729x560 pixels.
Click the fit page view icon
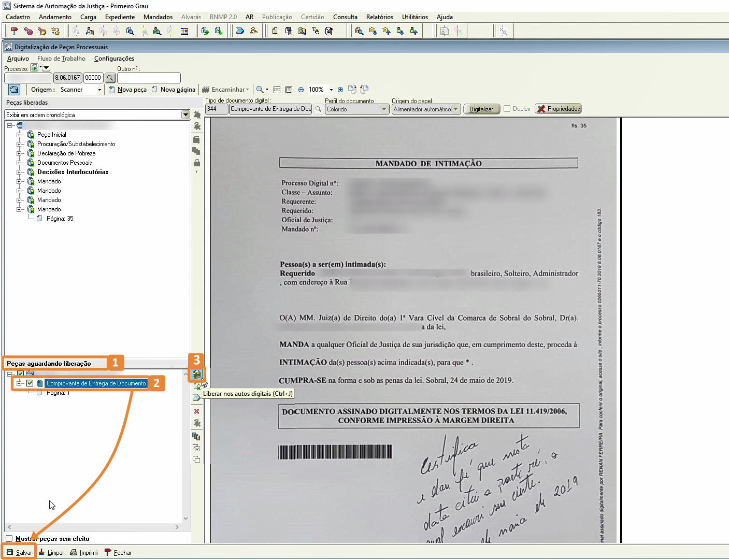click(x=289, y=90)
